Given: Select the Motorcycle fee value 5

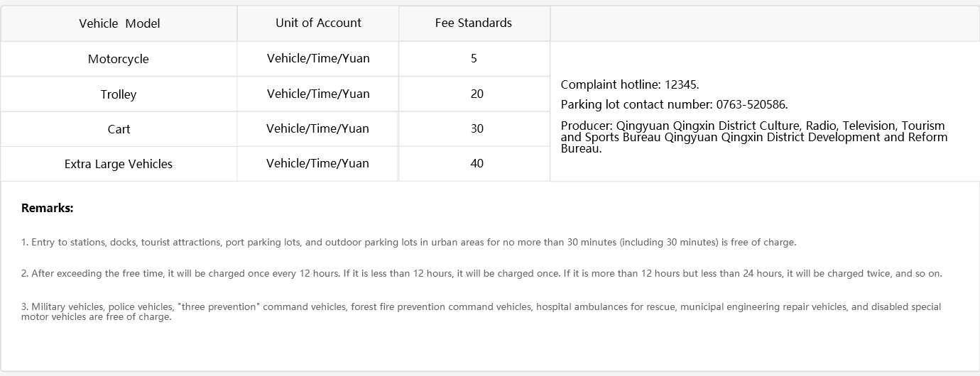Looking at the screenshot, I should pos(474,58).
